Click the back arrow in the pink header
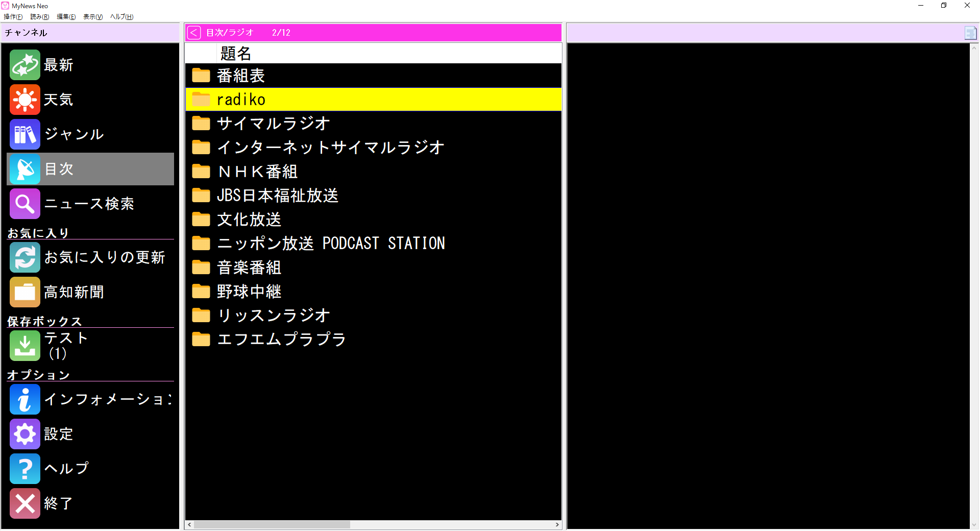Image resolution: width=980 pixels, height=531 pixels. click(x=193, y=32)
